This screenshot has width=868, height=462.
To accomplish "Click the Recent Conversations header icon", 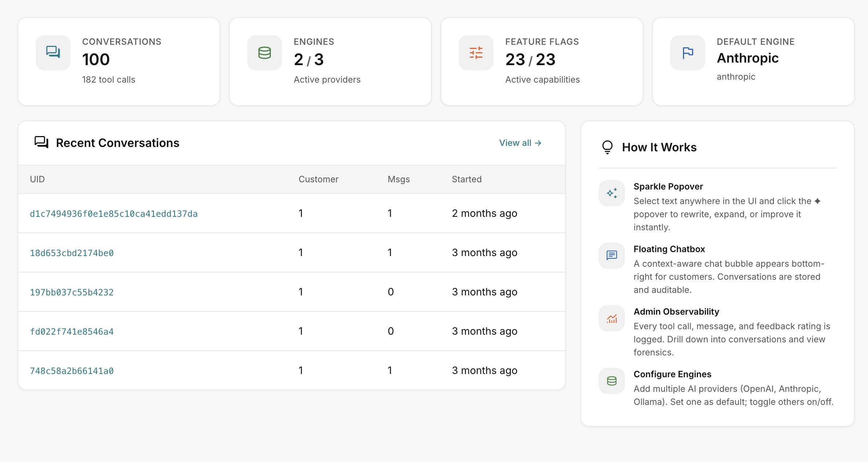I will [x=41, y=142].
